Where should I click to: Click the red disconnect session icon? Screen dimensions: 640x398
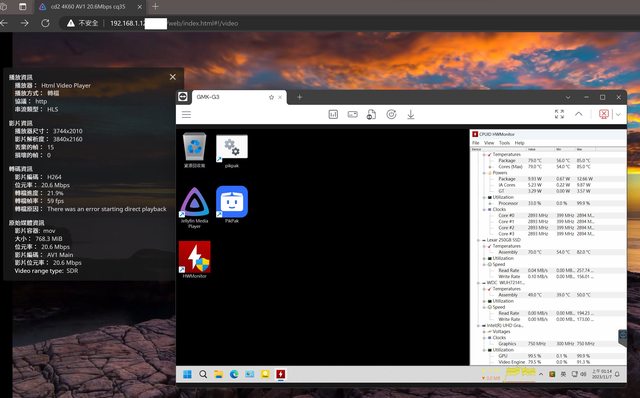[604, 114]
